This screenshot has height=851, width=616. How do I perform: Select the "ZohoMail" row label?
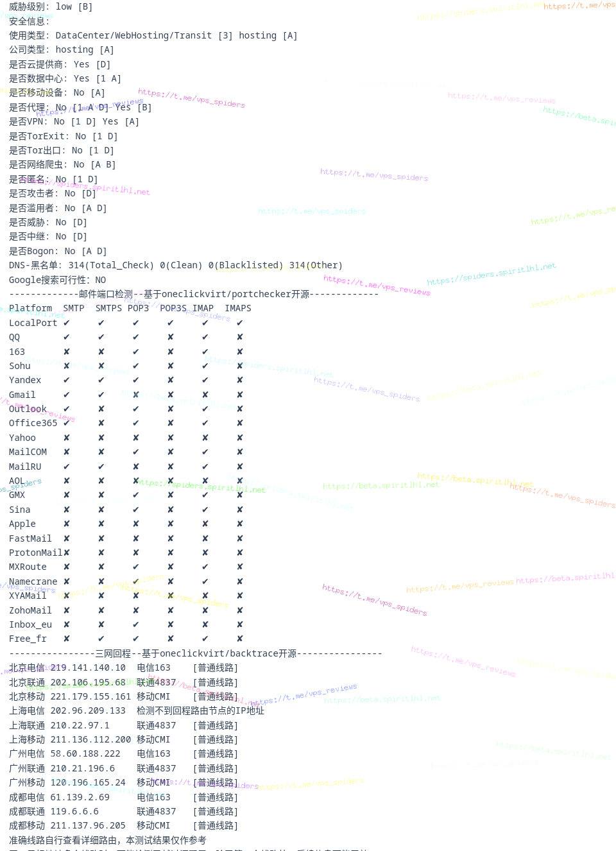(x=31, y=610)
